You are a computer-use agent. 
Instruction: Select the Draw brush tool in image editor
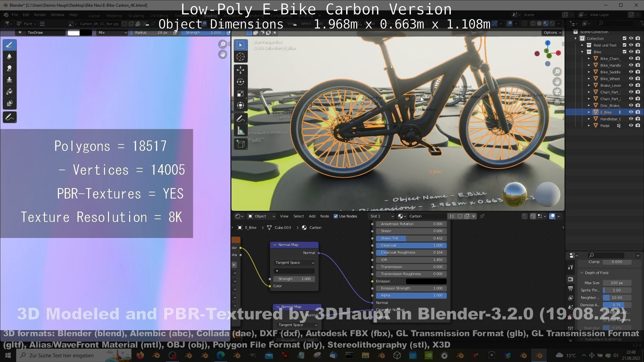tap(9, 45)
